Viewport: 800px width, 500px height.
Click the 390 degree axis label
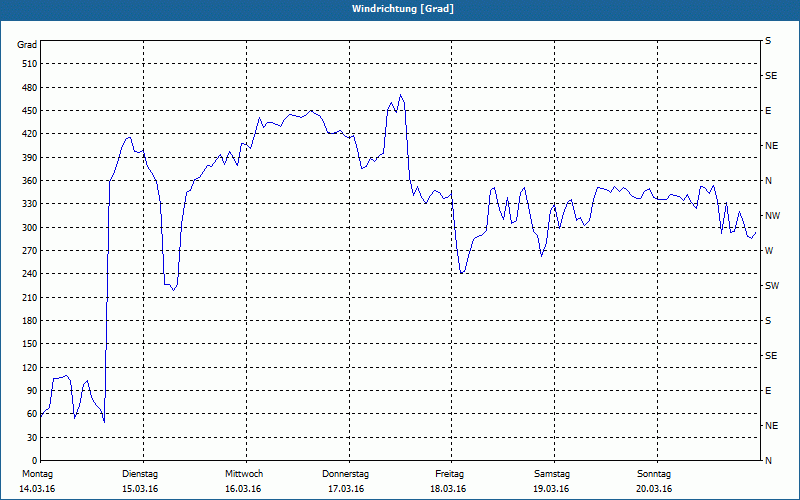click(29, 158)
